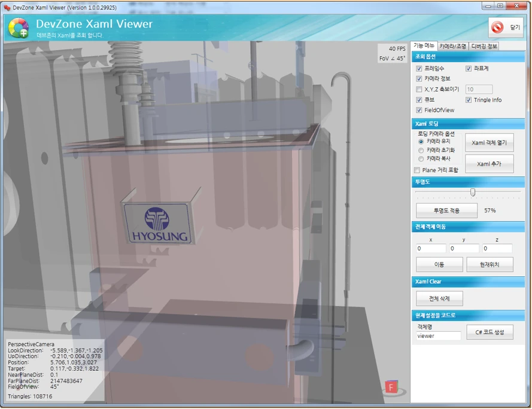Click the DevZone color wheel logo
Screen dimensions: 532x409
coord(19,28)
